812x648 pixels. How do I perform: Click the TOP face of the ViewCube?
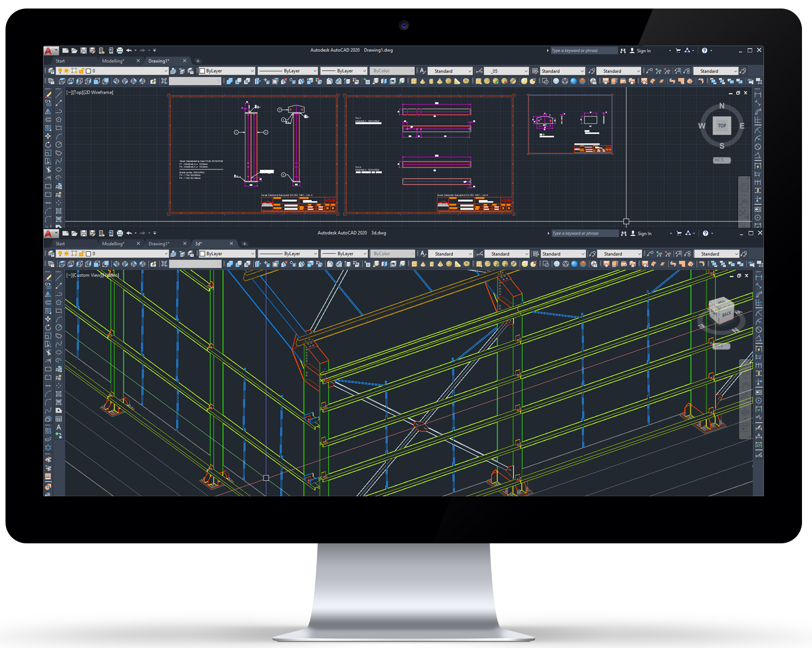point(721,126)
